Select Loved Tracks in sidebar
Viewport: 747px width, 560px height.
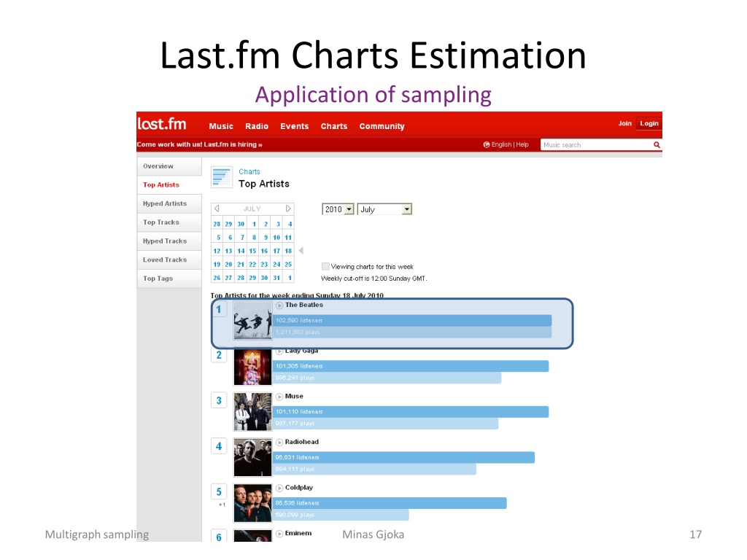169,260
